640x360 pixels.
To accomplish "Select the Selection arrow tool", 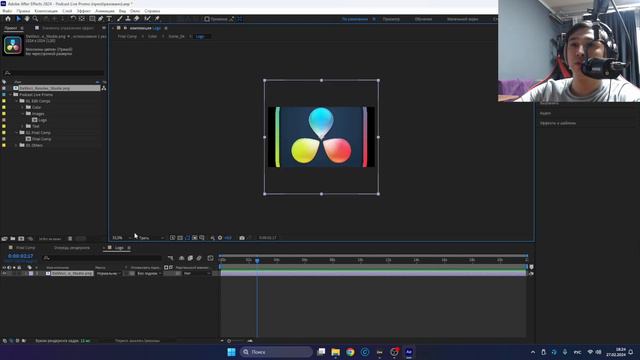I will click(18, 19).
